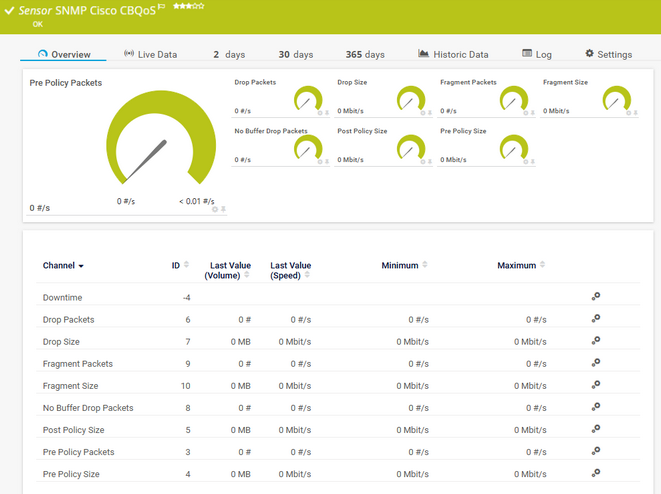Click the Drop Size channel name
The height and width of the screenshot is (494, 661).
click(61, 341)
